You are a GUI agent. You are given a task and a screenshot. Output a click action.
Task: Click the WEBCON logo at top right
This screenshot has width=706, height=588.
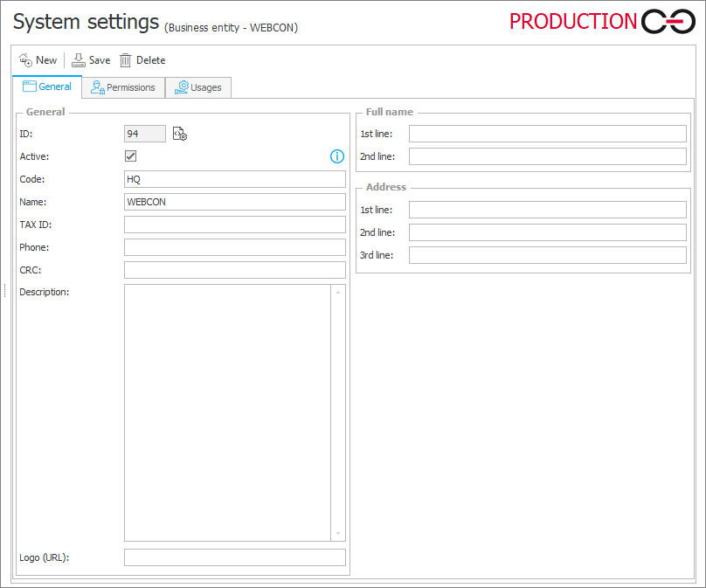click(x=668, y=21)
